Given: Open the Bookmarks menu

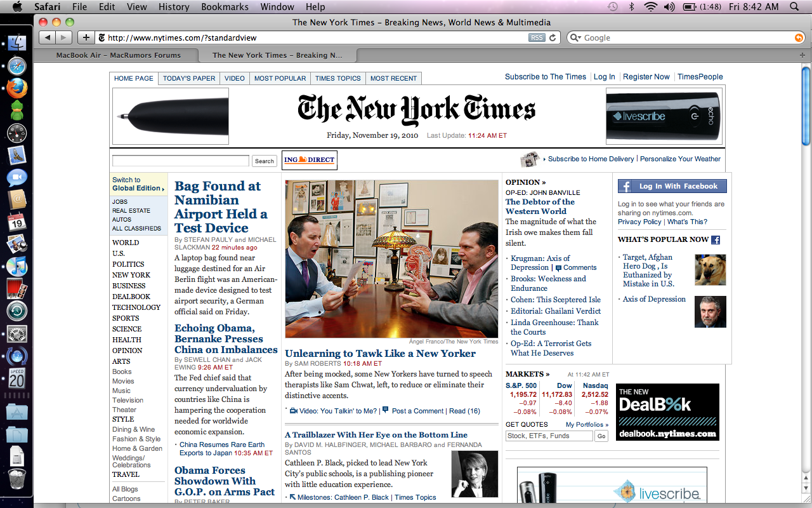Looking at the screenshot, I should tap(225, 6).
